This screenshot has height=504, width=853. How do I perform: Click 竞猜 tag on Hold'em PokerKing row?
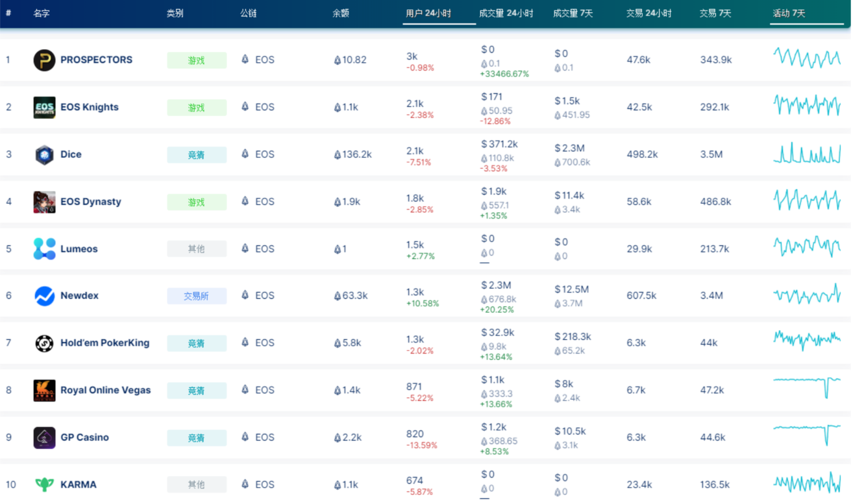(x=197, y=343)
